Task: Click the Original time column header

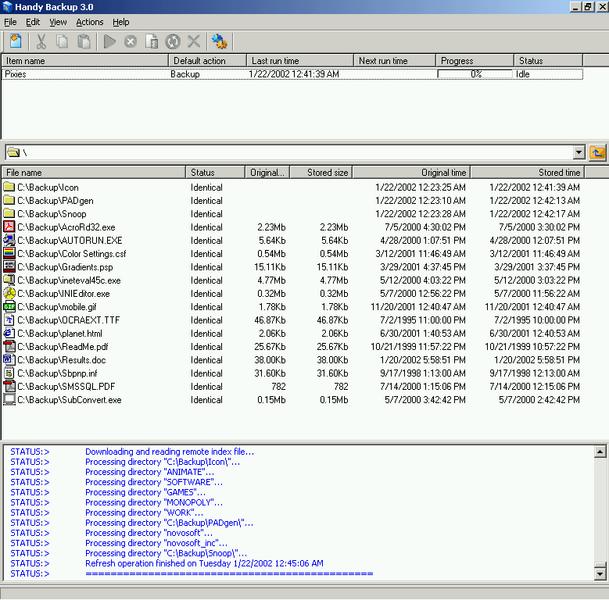Action: [412, 172]
